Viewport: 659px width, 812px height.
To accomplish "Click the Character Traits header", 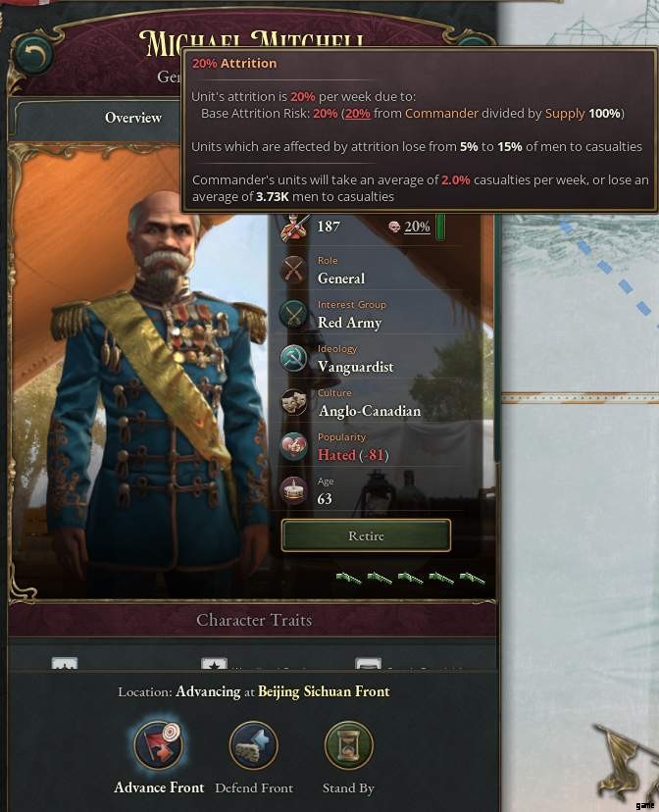I will 254,620.
